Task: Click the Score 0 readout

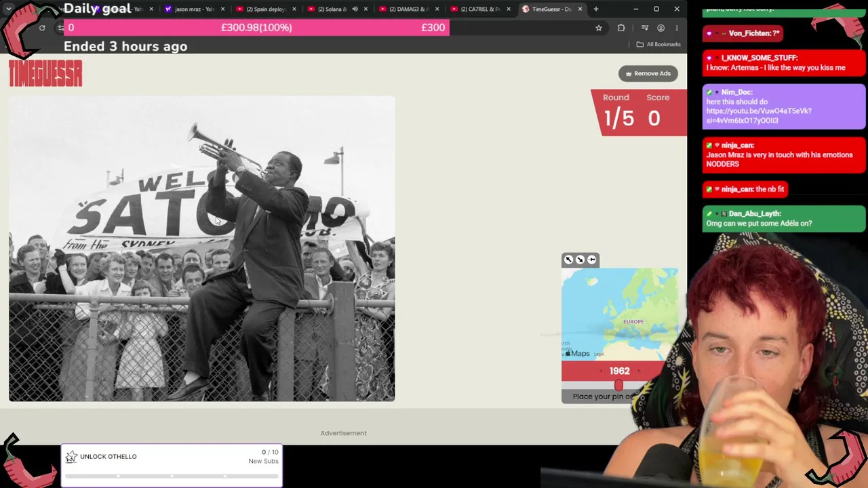Action: (x=656, y=111)
